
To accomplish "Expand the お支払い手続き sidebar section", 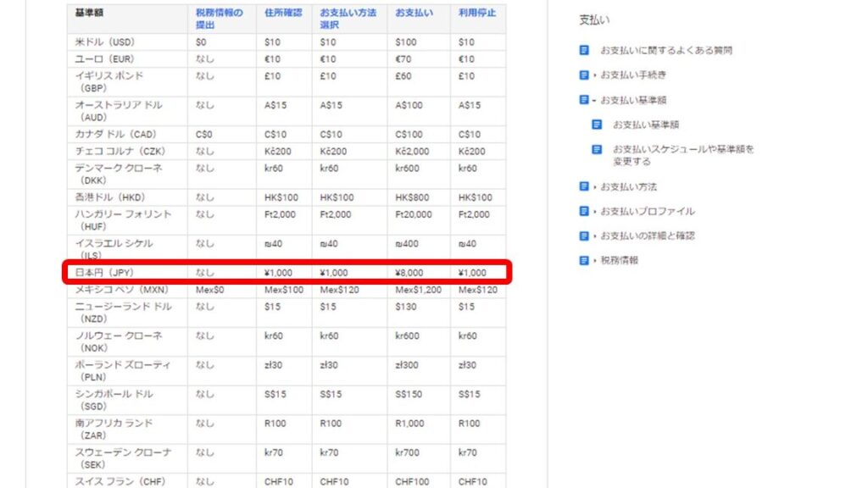I will tap(632, 75).
